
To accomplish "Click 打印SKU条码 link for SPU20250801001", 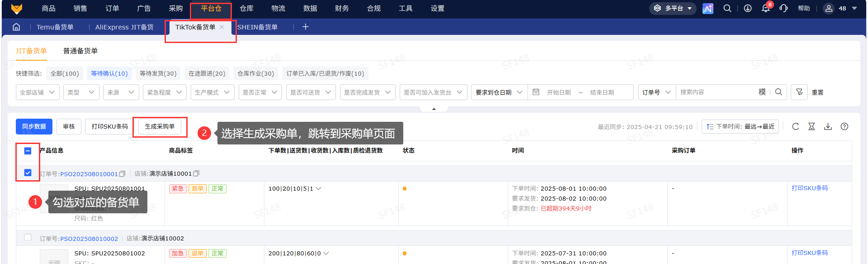I will (x=810, y=188).
